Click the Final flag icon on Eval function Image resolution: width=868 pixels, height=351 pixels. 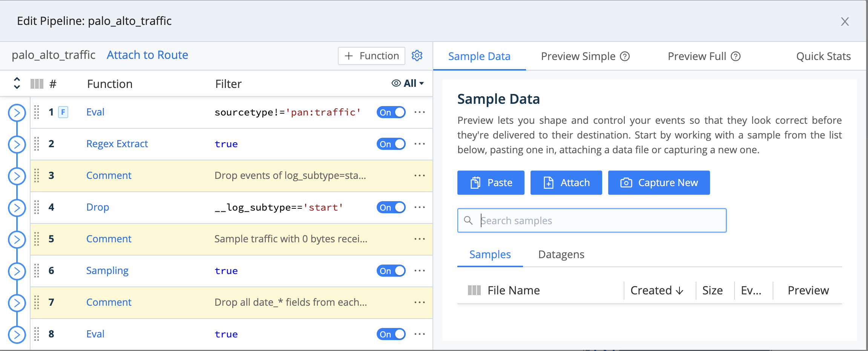pos(63,112)
